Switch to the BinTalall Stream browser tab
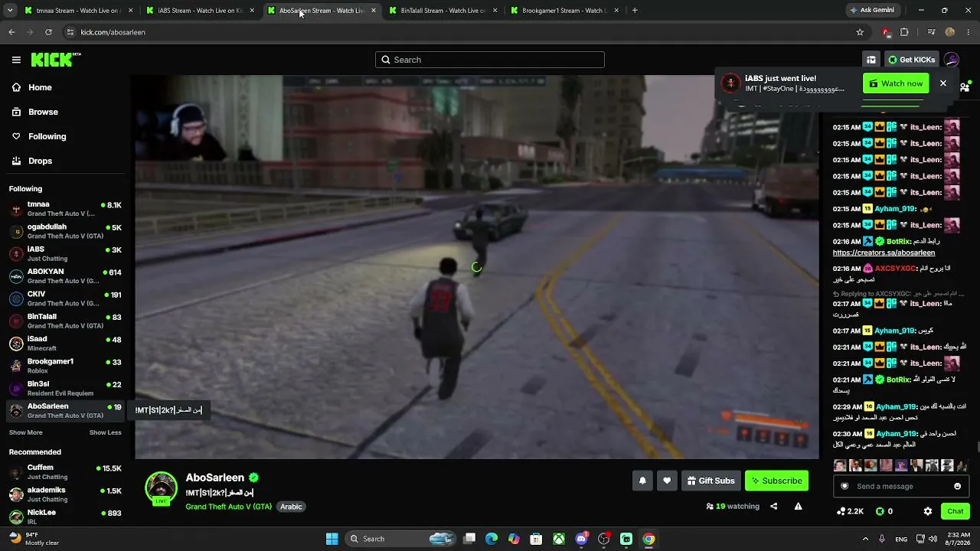 coord(443,11)
